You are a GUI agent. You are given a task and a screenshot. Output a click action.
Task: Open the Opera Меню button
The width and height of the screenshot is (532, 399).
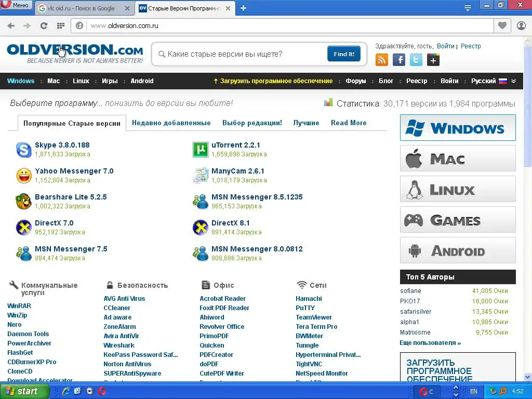(x=16, y=5)
